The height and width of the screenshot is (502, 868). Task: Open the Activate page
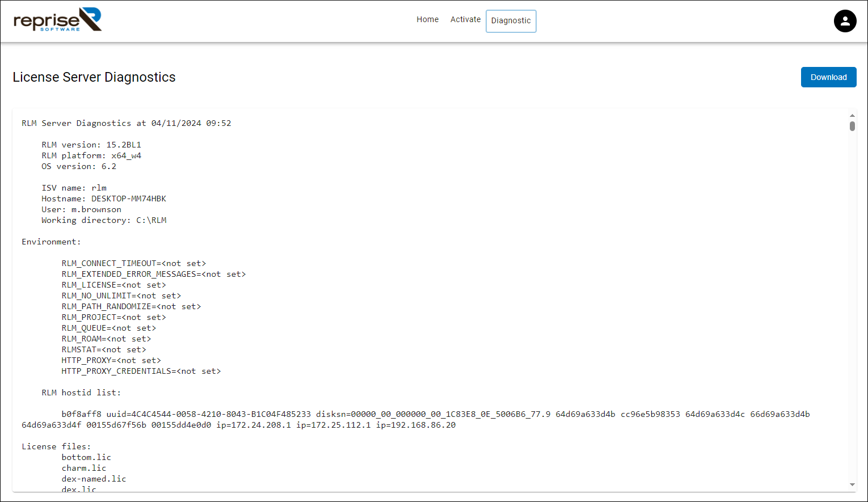click(x=465, y=19)
